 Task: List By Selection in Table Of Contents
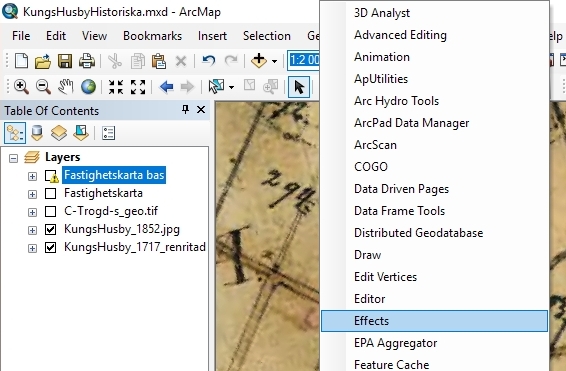click(81, 133)
